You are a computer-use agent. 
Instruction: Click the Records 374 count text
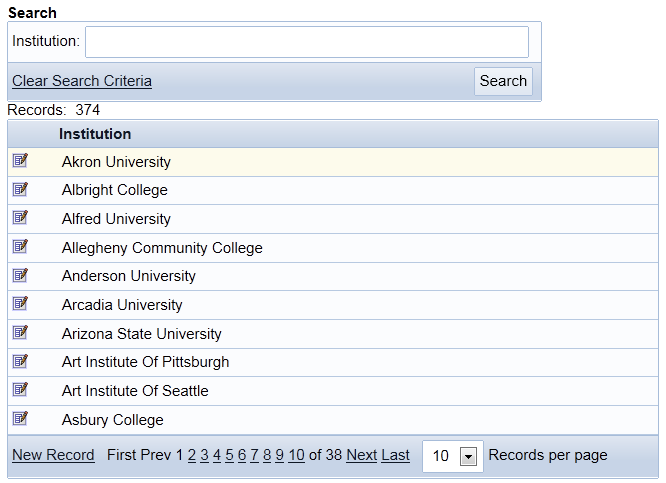(x=54, y=110)
